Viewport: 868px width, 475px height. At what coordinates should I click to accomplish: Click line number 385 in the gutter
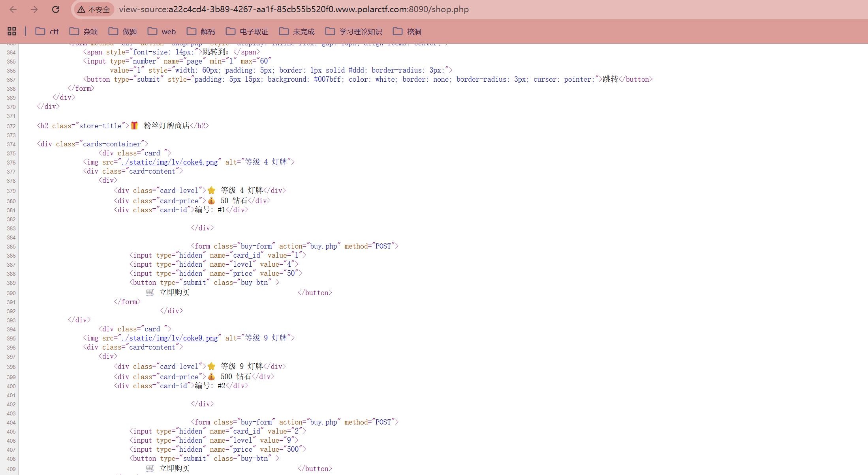click(x=11, y=247)
